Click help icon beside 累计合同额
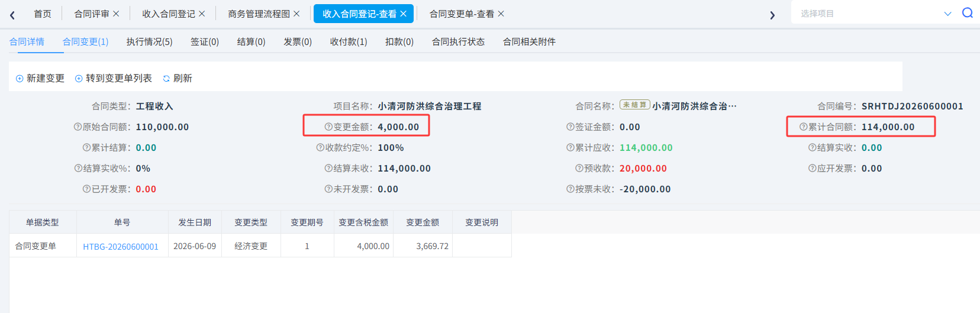The height and width of the screenshot is (313, 980). [804, 127]
